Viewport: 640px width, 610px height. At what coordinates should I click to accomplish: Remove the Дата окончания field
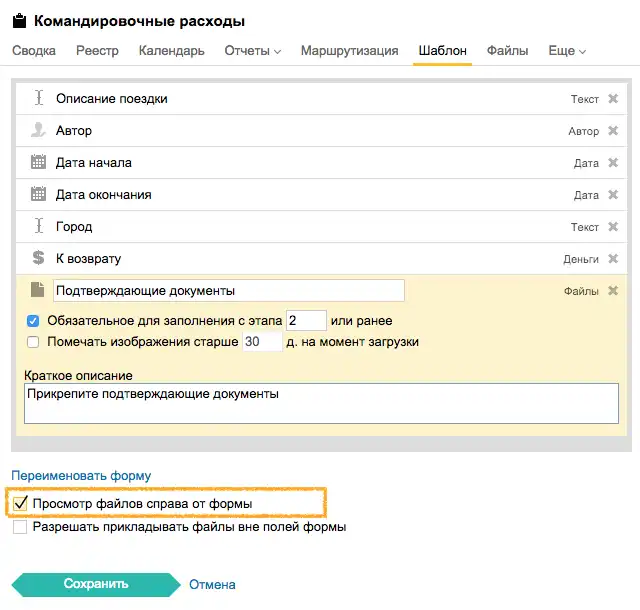point(613,194)
